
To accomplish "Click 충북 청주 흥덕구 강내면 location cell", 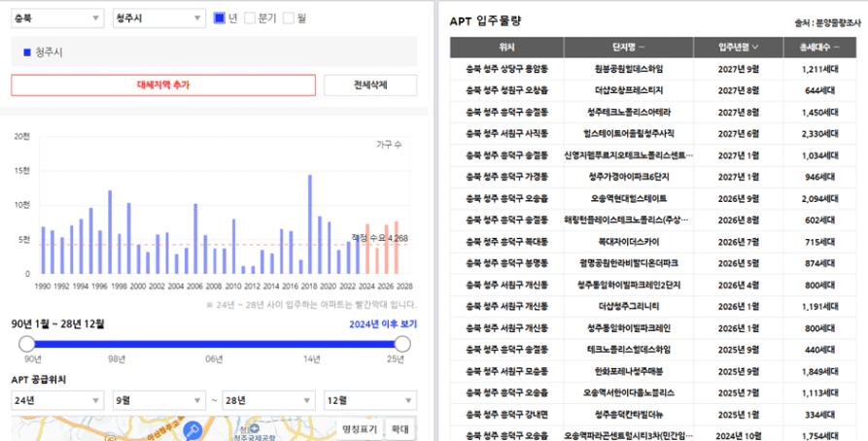I will (506, 415).
